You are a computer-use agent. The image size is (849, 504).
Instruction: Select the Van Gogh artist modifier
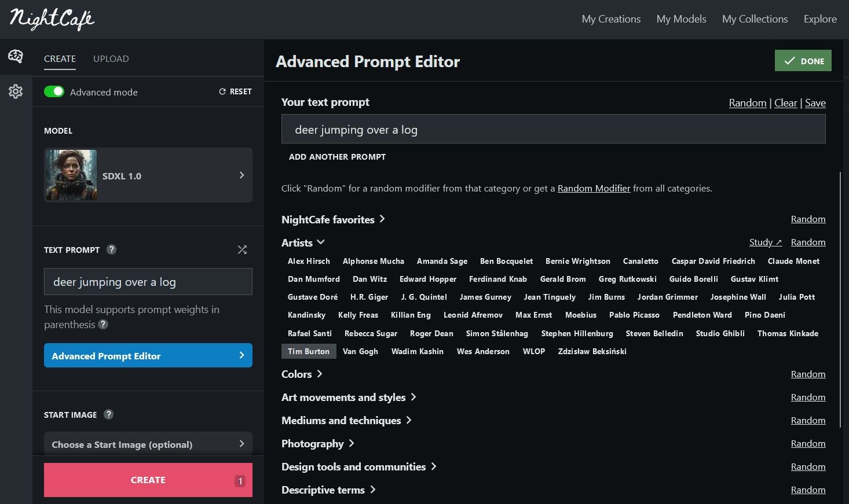[x=360, y=351]
